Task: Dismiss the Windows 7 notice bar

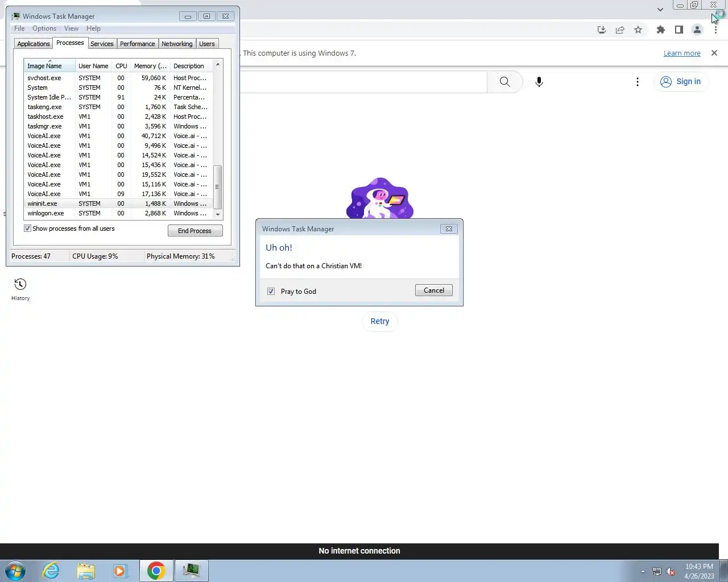Action: click(x=714, y=53)
